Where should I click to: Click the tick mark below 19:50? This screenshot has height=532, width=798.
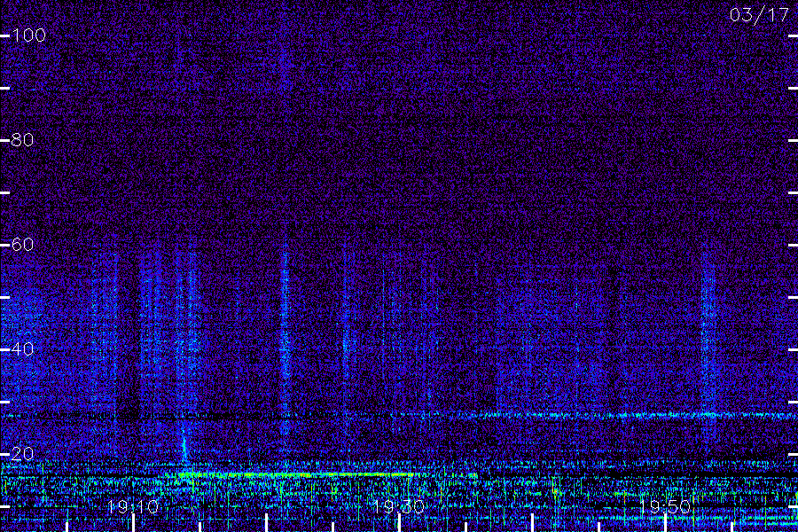(665, 523)
